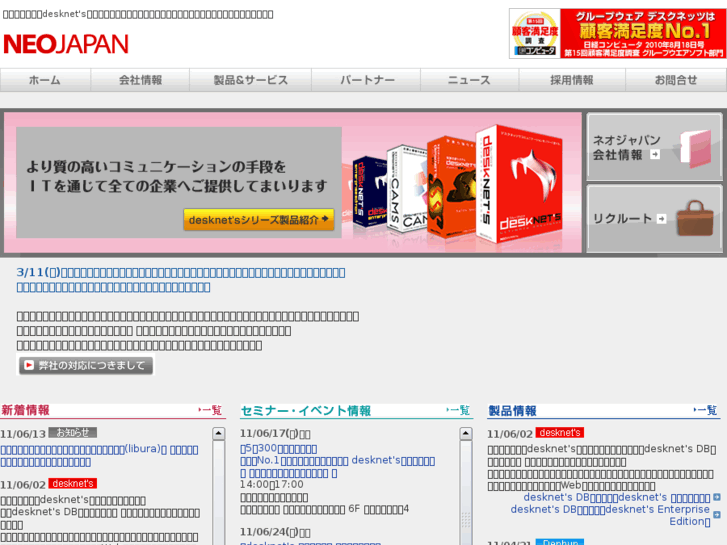Image resolution: width=727 pixels, height=545 pixels.
Task: Click the お知らせ gray tag
Action: tap(73, 432)
